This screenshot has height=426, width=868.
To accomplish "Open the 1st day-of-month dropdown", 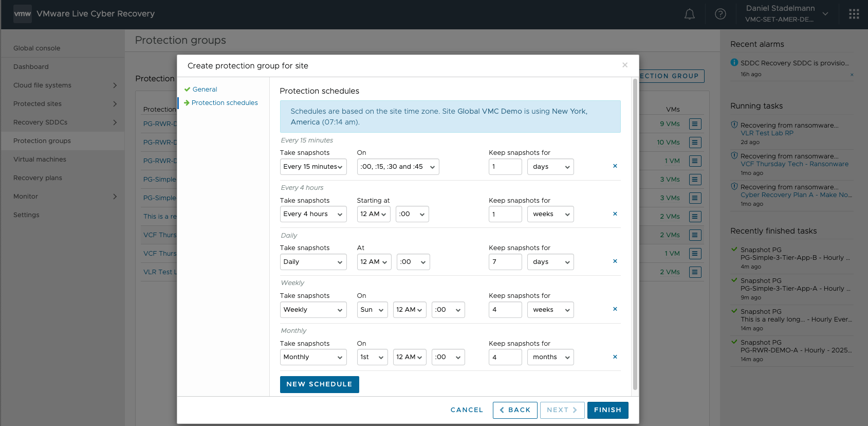I will pyautogui.click(x=372, y=357).
